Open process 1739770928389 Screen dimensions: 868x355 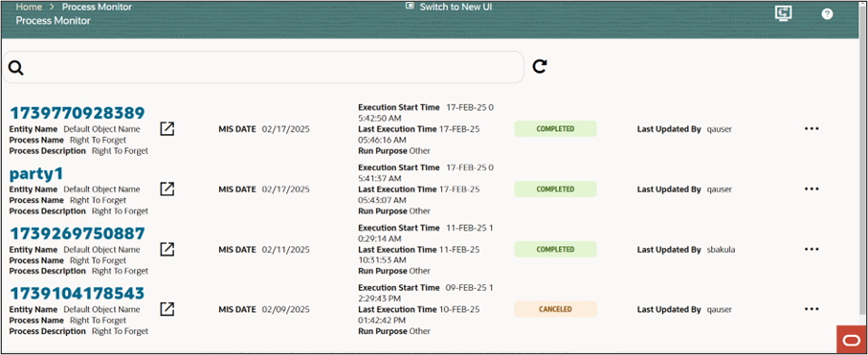tap(77, 113)
